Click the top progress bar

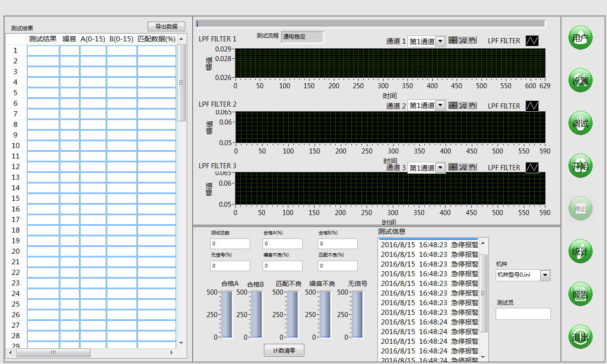[x=371, y=23]
